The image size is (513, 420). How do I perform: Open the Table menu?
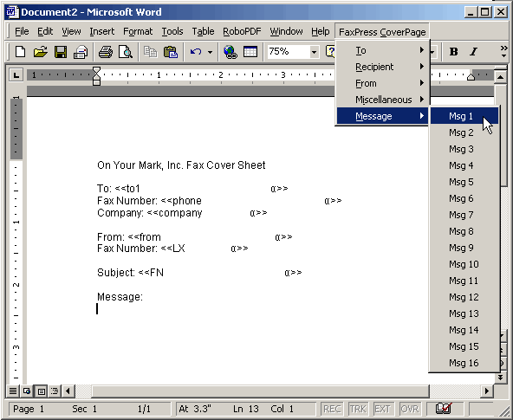(x=203, y=31)
